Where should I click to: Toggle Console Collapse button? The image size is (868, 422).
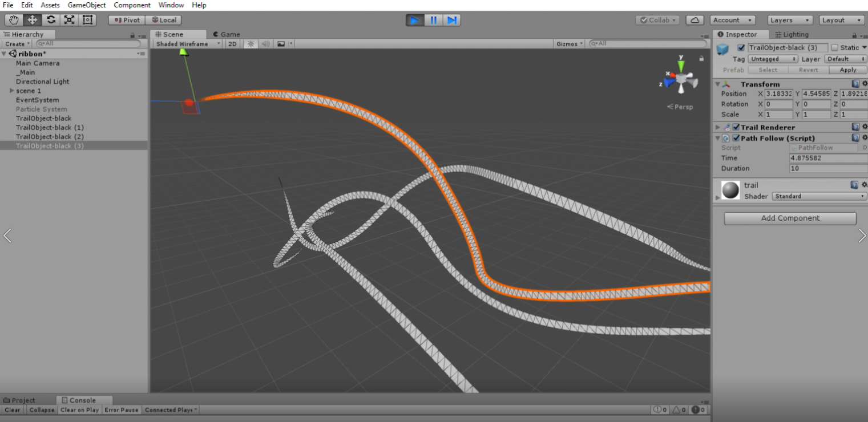point(42,410)
